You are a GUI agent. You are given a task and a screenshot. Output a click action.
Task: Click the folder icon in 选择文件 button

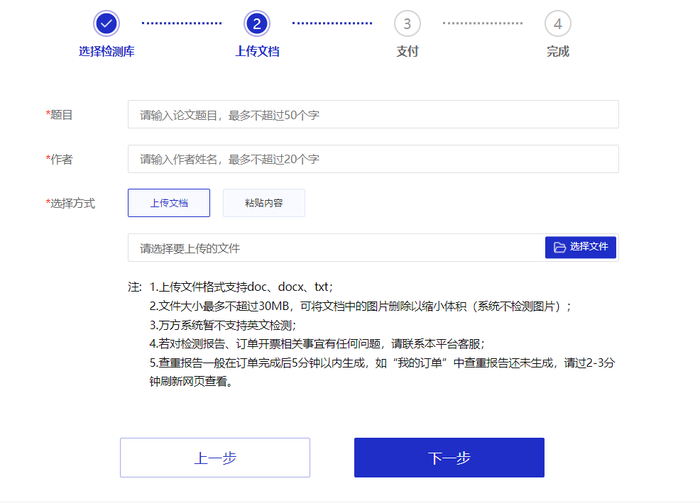tap(560, 247)
